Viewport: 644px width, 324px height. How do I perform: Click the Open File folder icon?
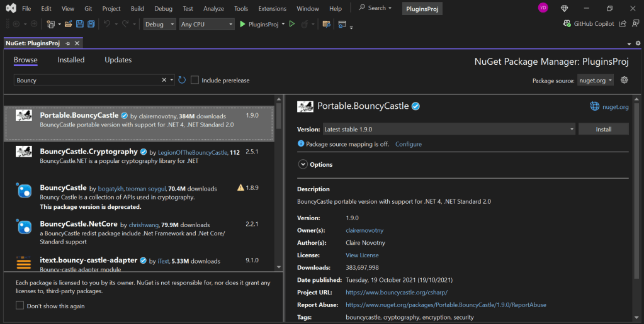[x=68, y=24]
